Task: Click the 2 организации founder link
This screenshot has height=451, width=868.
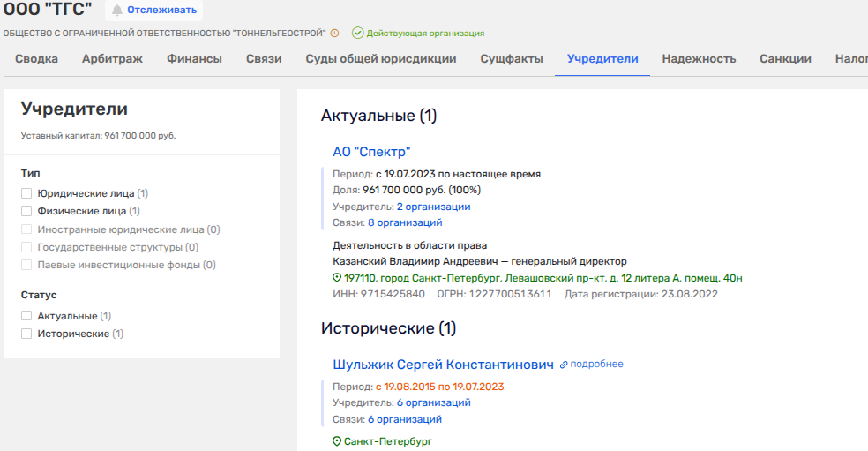Action: point(433,207)
